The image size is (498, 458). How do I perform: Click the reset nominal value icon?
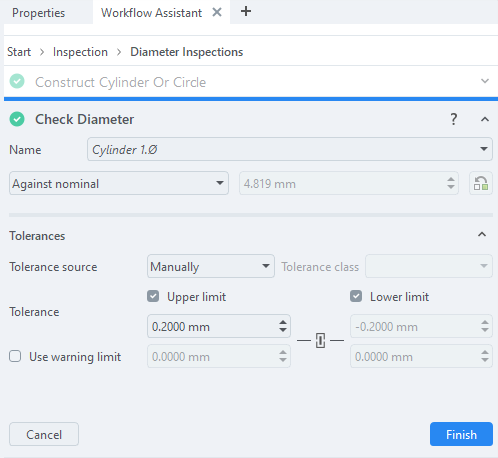(481, 183)
